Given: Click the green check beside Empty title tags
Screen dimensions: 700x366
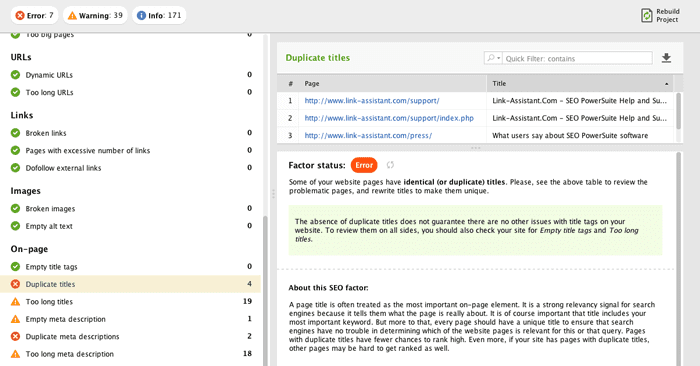Looking at the screenshot, I should coord(16,266).
